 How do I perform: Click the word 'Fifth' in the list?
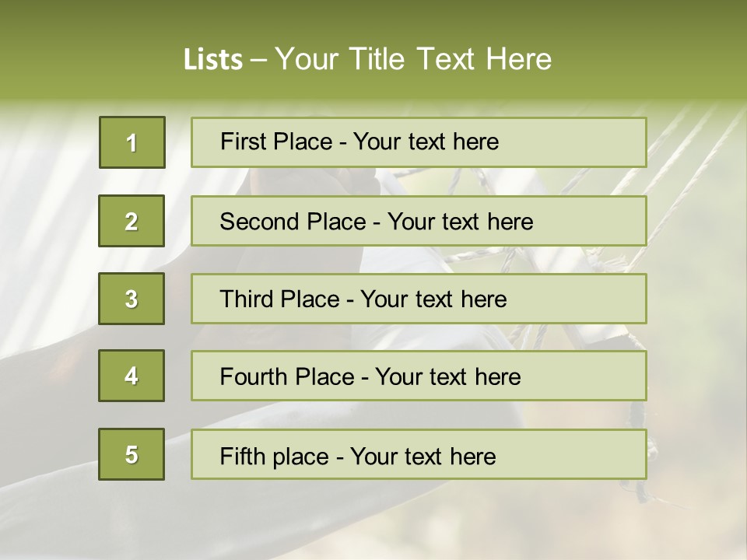[x=244, y=456]
